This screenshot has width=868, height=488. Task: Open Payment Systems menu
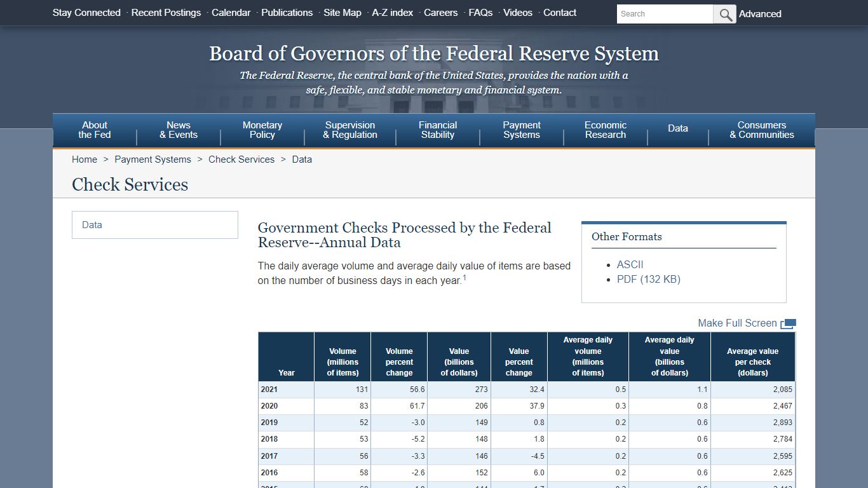point(522,130)
